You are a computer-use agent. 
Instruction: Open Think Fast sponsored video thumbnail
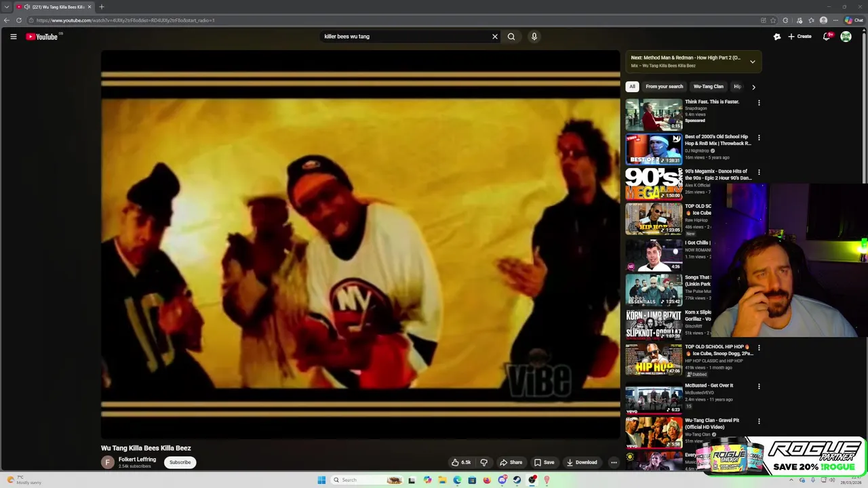pyautogui.click(x=654, y=114)
